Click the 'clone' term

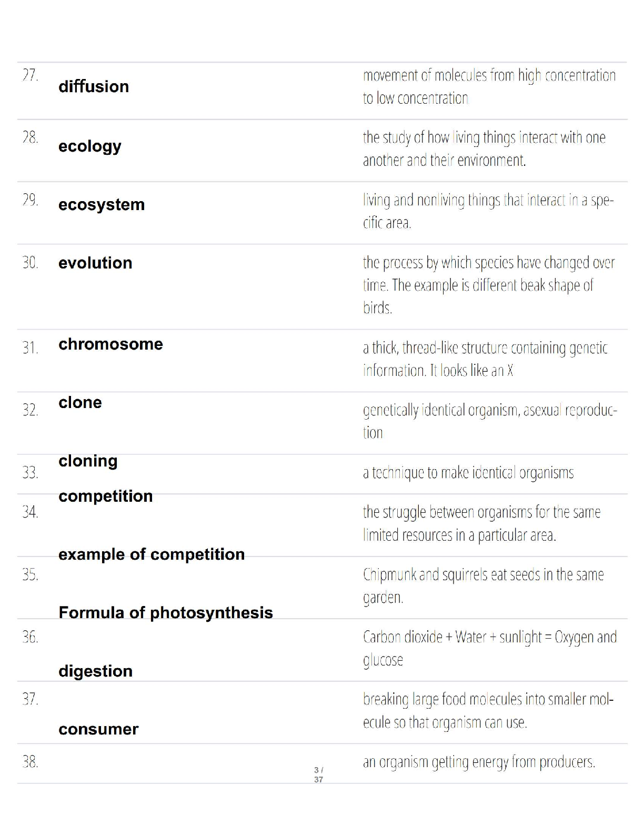click(x=80, y=402)
